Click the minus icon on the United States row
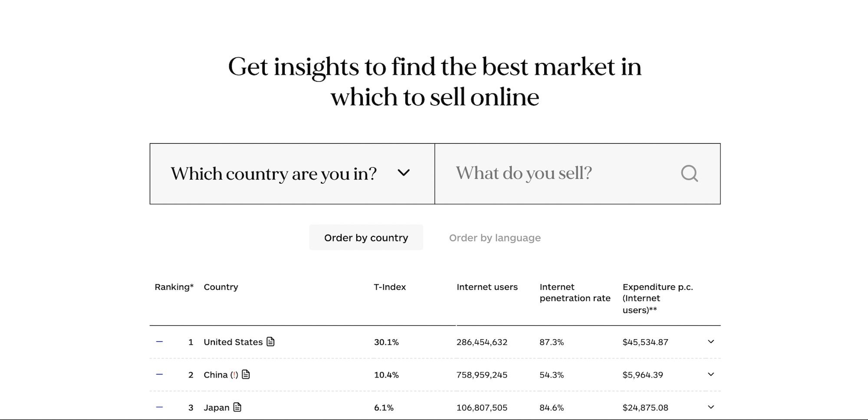 tap(160, 341)
